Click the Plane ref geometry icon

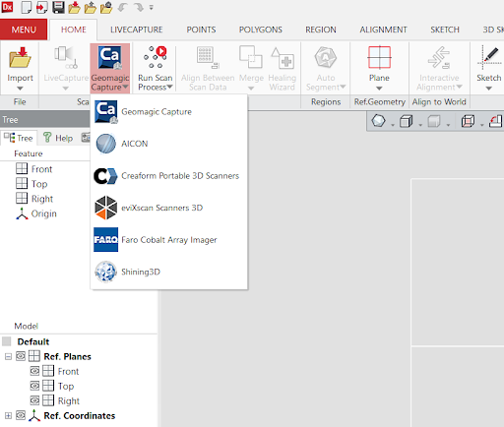(379, 57)
